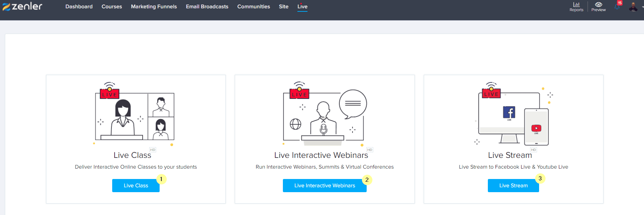Switch to the Site section

[x=284, y=7]
